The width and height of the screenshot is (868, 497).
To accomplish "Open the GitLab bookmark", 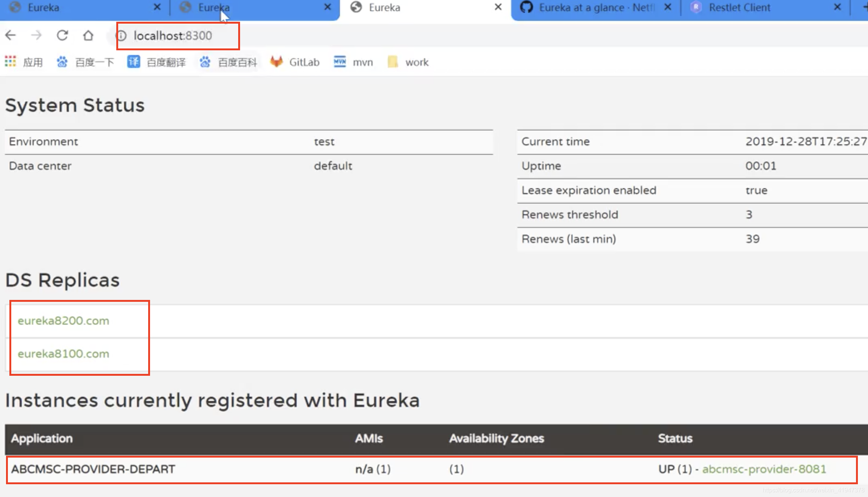I will [295, 62].
